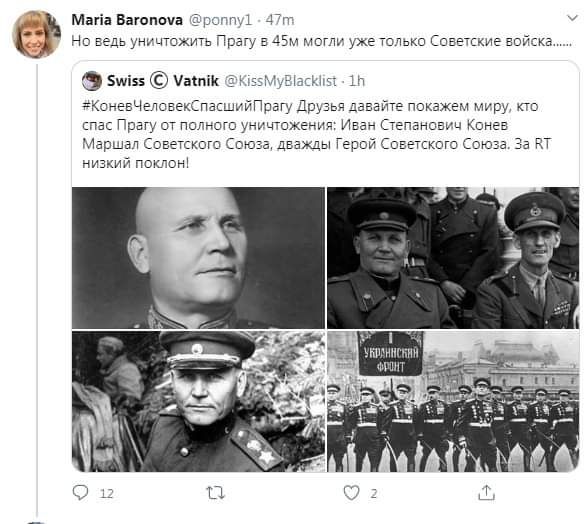The width and height of the screenshot is (584, 524).
Task: Visit the @ponny1 handle
Action: [220, 20]
